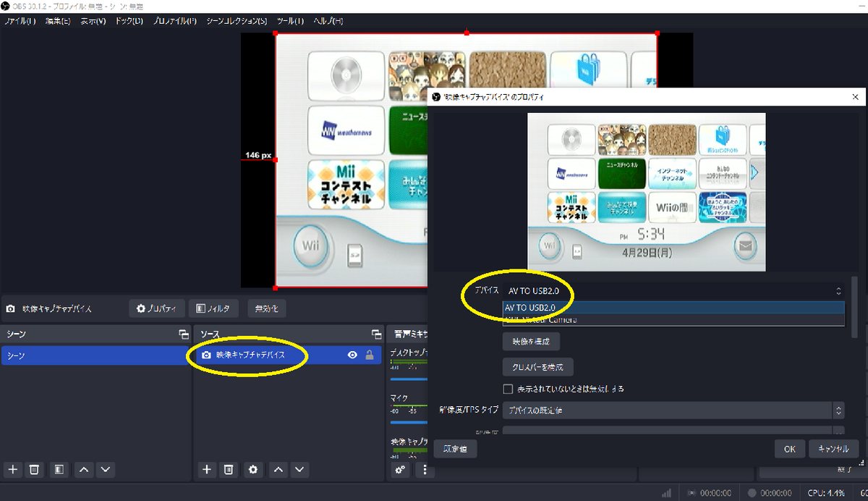
Task: Open the ツール menu
Action: point(290,21)
